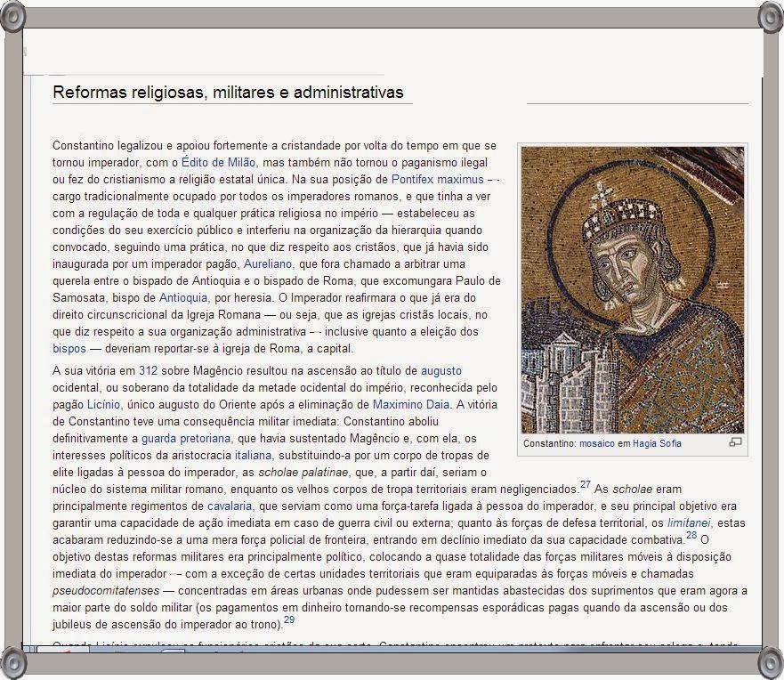This screenshot has height=680, width=784.
Task: Jump to footnote reference 27
Action: (586, 484)
